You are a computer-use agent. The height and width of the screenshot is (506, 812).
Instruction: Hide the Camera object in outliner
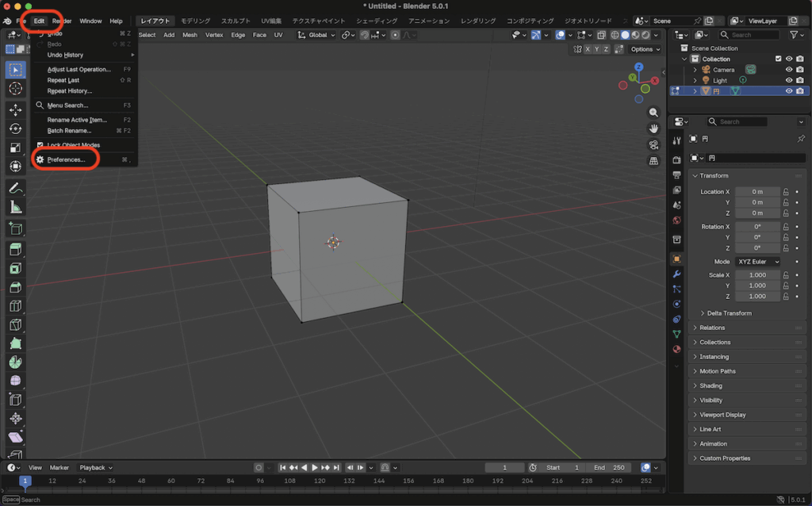(789, 70)
